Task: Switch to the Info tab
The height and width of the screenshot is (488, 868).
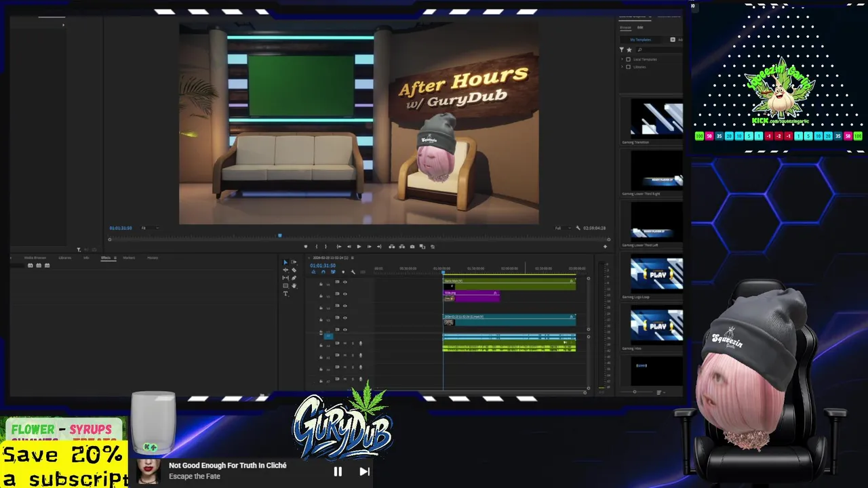Action: (86, 258)
